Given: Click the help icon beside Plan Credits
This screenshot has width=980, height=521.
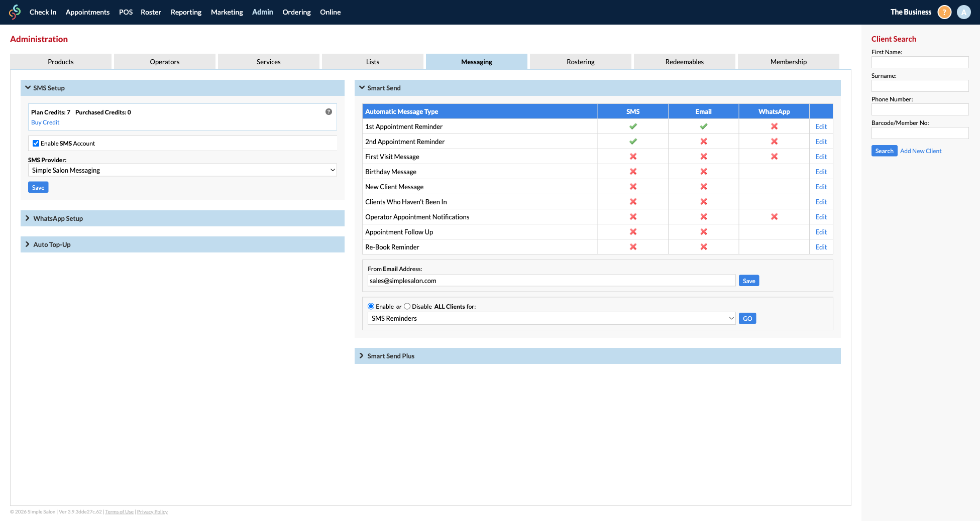Looking at the screenshot, I should click(328, 111).
